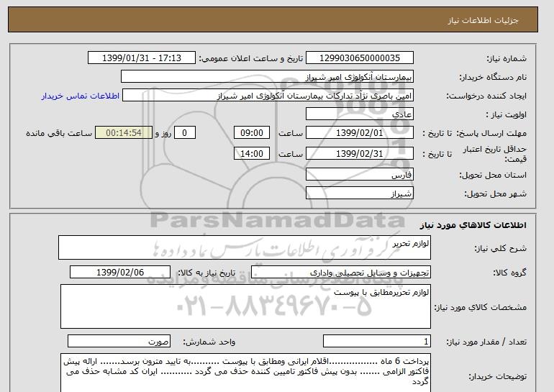Click the goods group field تجهیزات و وسایل تحصیلی واداری
Screen dimensions: 554x392
click(x=340, y=273)
